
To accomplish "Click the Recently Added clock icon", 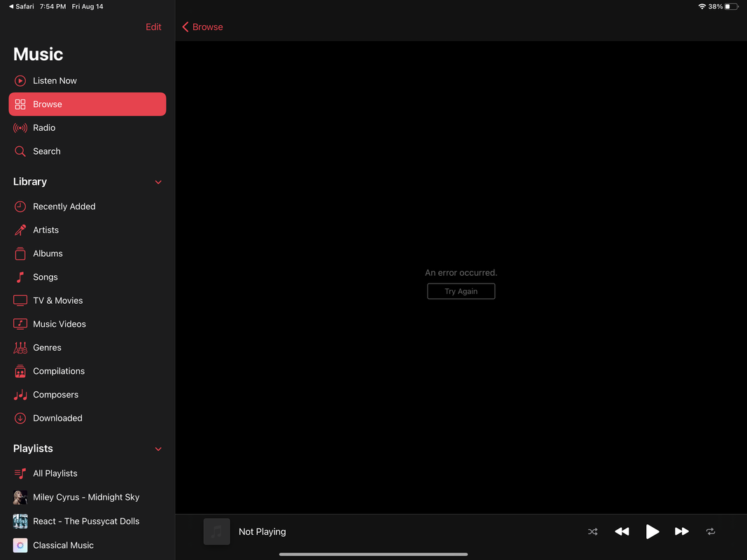I will point(20,206).
